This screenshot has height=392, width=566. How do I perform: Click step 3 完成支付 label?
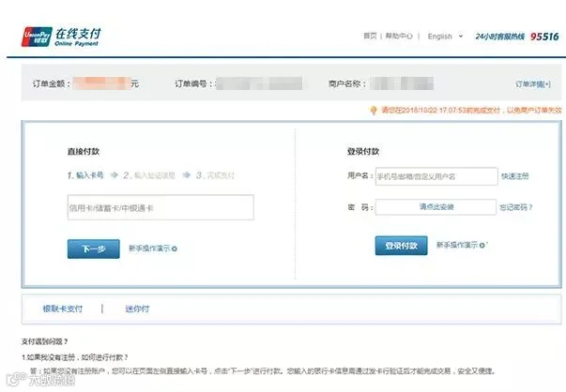(x=215, y=175)
